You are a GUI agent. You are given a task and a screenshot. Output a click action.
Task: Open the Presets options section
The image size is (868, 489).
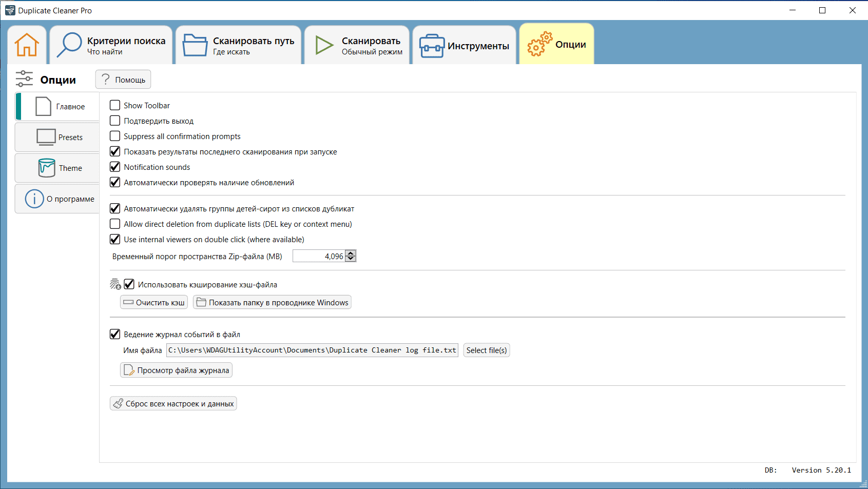tap(57, 137)
